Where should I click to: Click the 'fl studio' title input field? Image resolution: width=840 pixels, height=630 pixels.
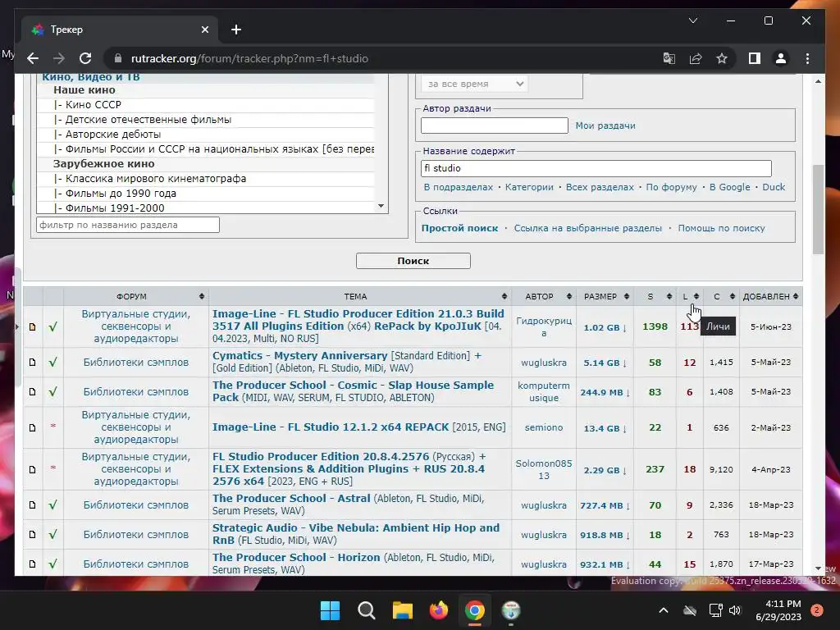pos(596,168)
